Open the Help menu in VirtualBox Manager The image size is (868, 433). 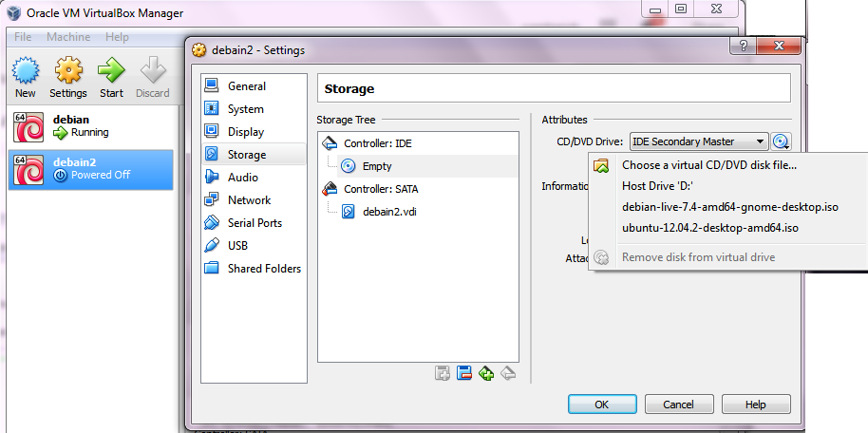click(x=117, y=36)
